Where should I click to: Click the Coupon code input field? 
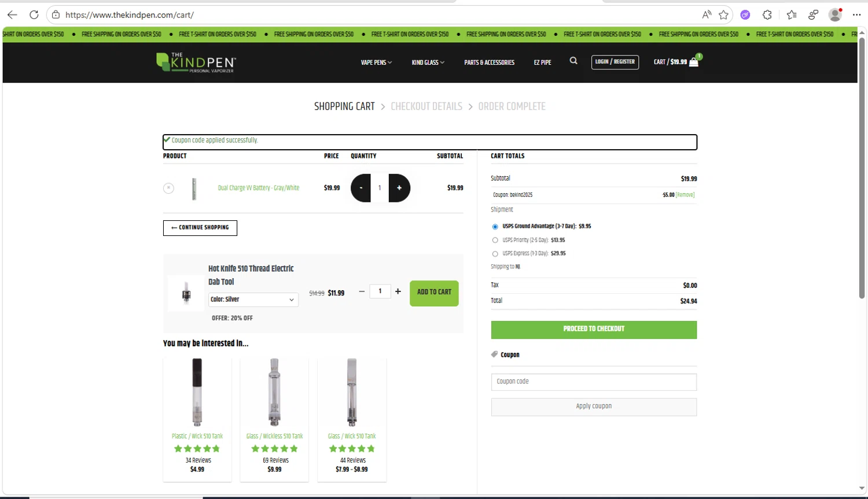[594, 382]
